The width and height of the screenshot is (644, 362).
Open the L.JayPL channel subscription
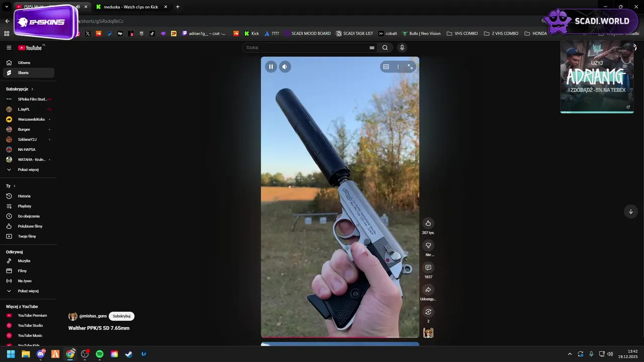click(x=29, y=109)
